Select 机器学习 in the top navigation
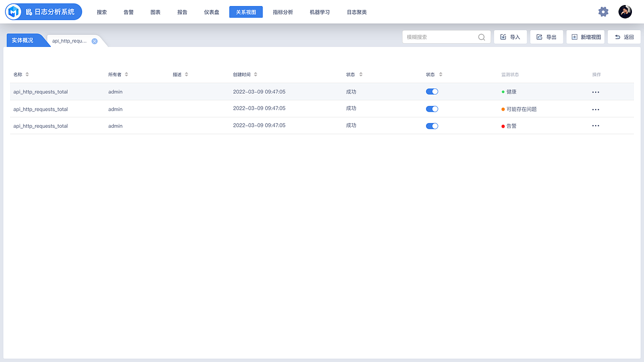 (320, 12)
